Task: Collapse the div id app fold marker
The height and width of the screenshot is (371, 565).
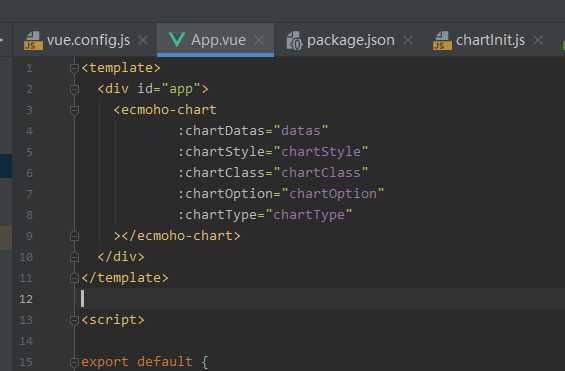Action: pyautogui.click(x=75, y=89)
